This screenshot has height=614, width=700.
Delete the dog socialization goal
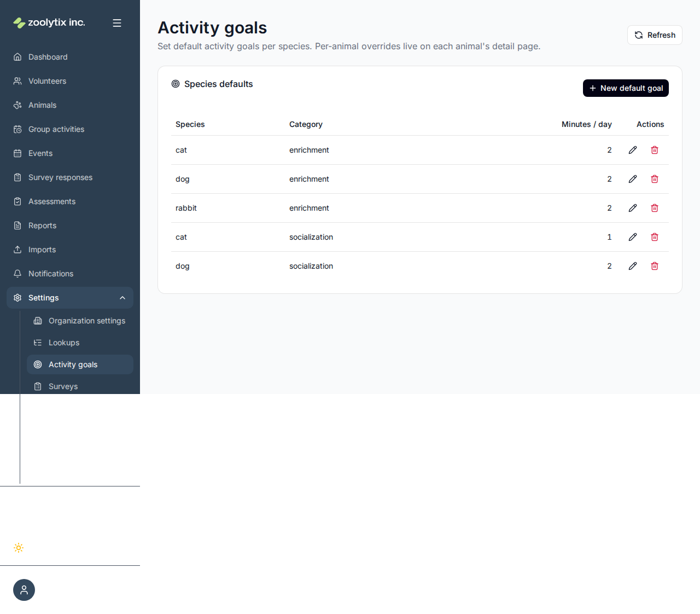point(655,266)
